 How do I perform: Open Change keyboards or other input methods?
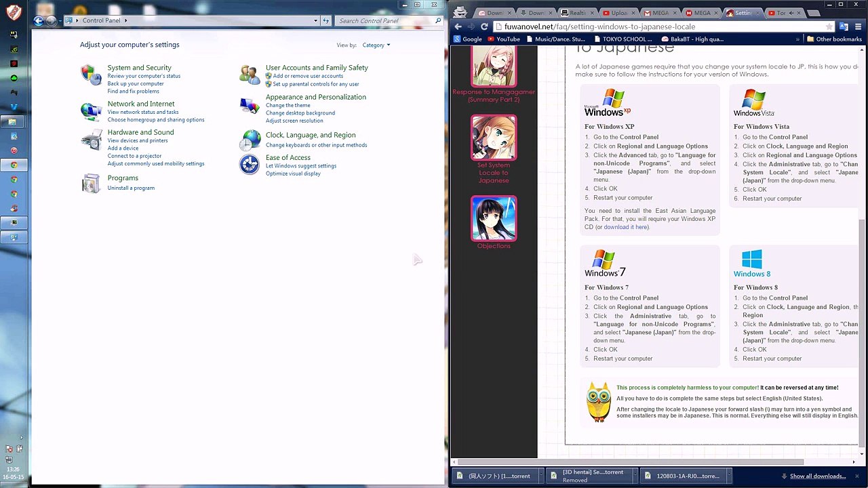[316, 145]
